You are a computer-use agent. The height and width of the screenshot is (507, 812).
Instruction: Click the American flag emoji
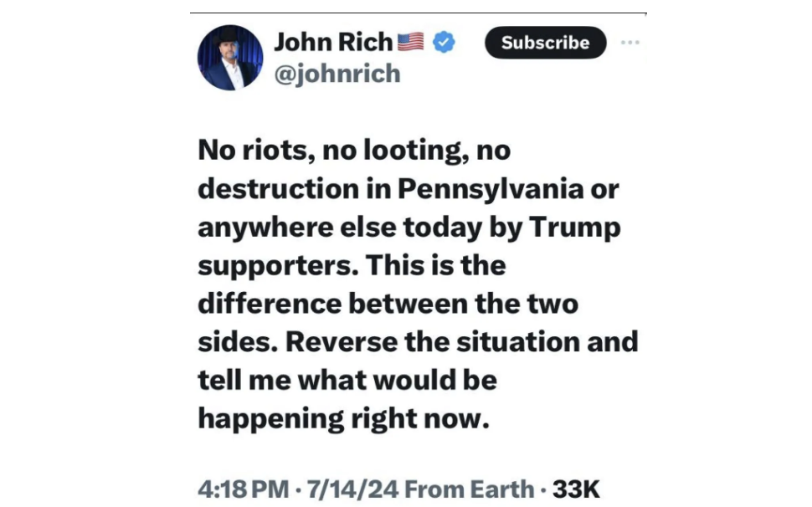[410, 42]
